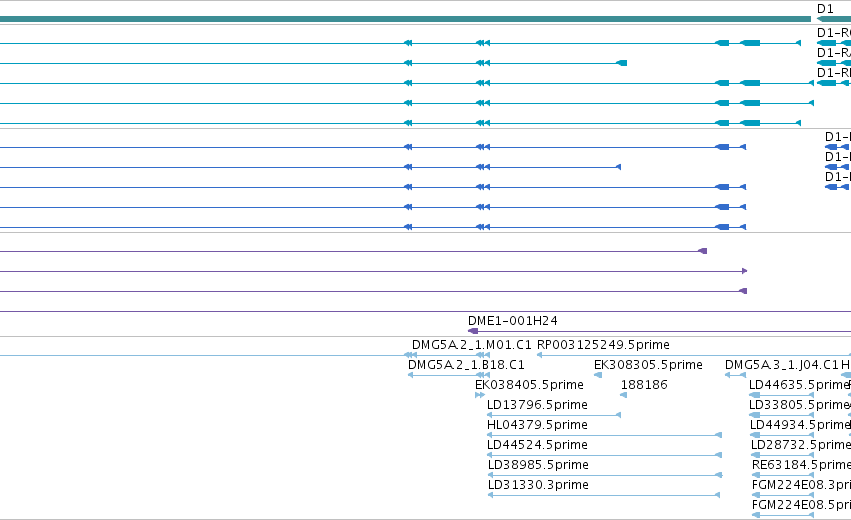
Task: Select the DMG5A.3_1.J04.C1 label
Action: point(782,365)
